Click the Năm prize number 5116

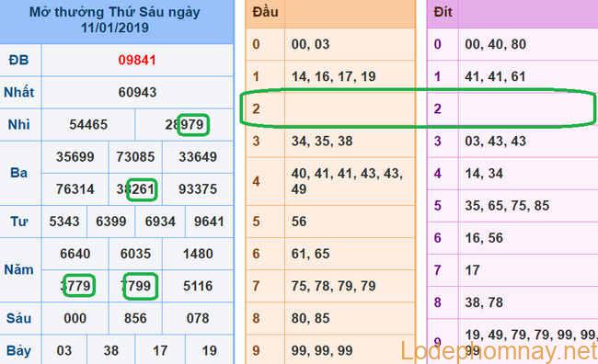coord(198,286)
